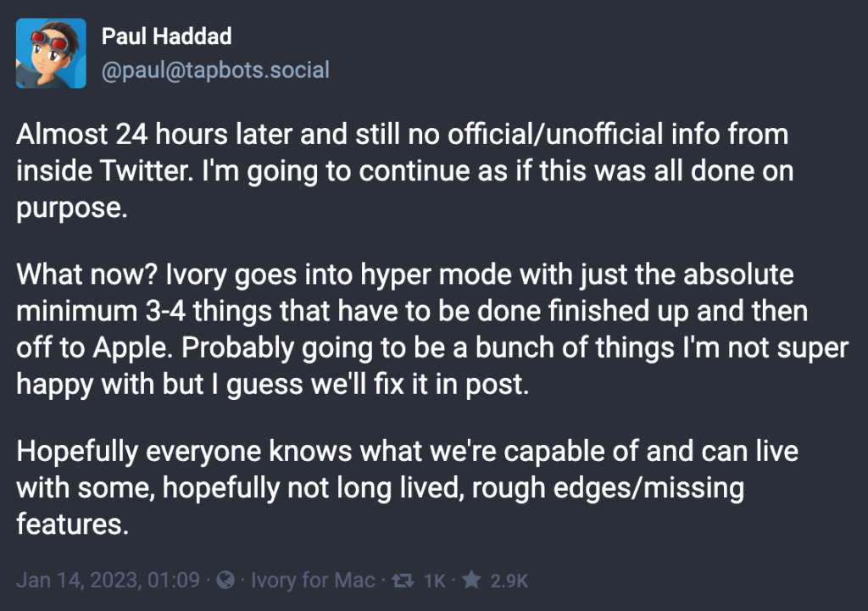Click the word "purpose." ending first paragraph

[72, 208]
